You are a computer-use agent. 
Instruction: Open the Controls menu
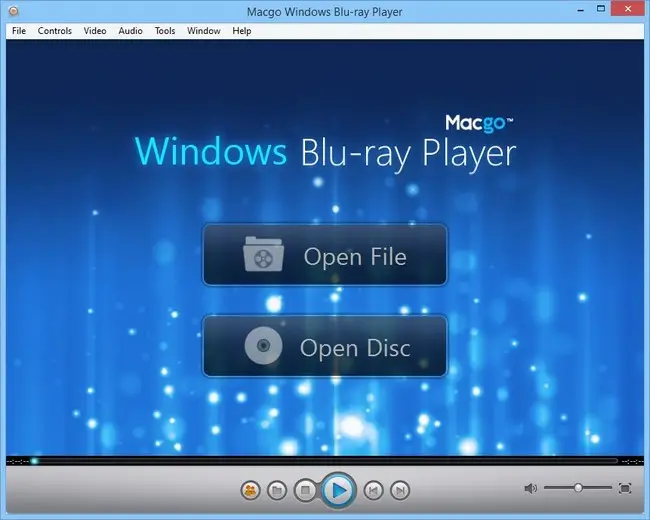55,31
